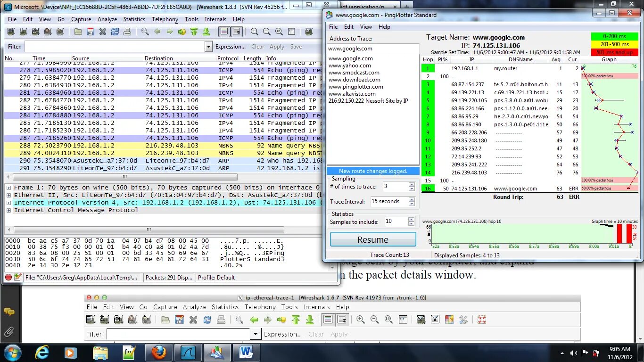Find a packet with magnifier icon

click(145, 32)
